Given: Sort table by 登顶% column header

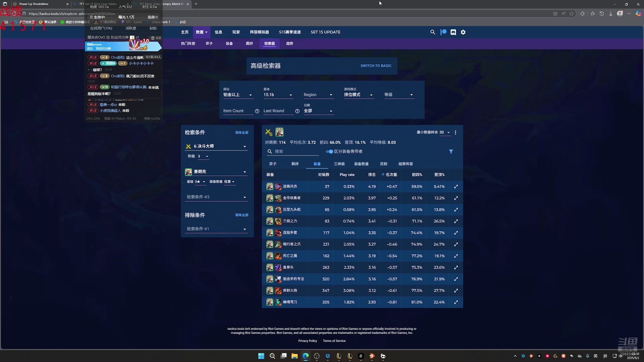Looking at the screenshot, I should coord(439,175).
